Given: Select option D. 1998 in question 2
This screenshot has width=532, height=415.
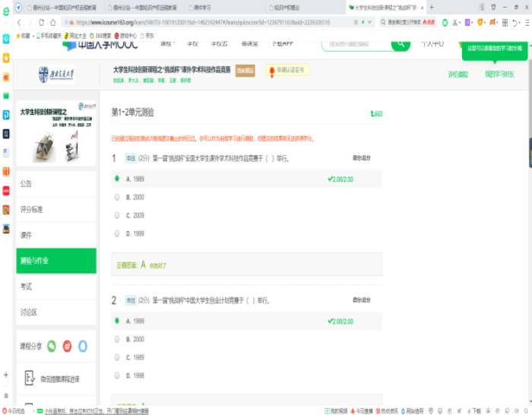Looking at the screenshot, I should (117, 375).
